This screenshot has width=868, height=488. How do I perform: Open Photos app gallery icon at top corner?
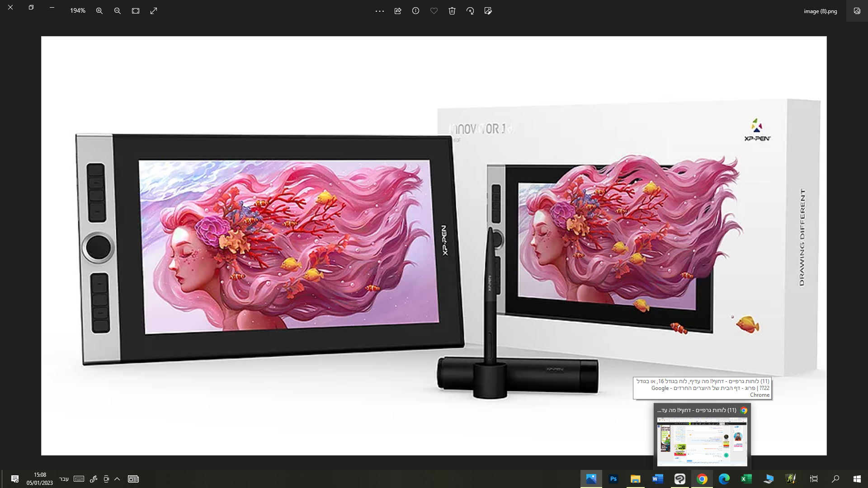[857, 11]
